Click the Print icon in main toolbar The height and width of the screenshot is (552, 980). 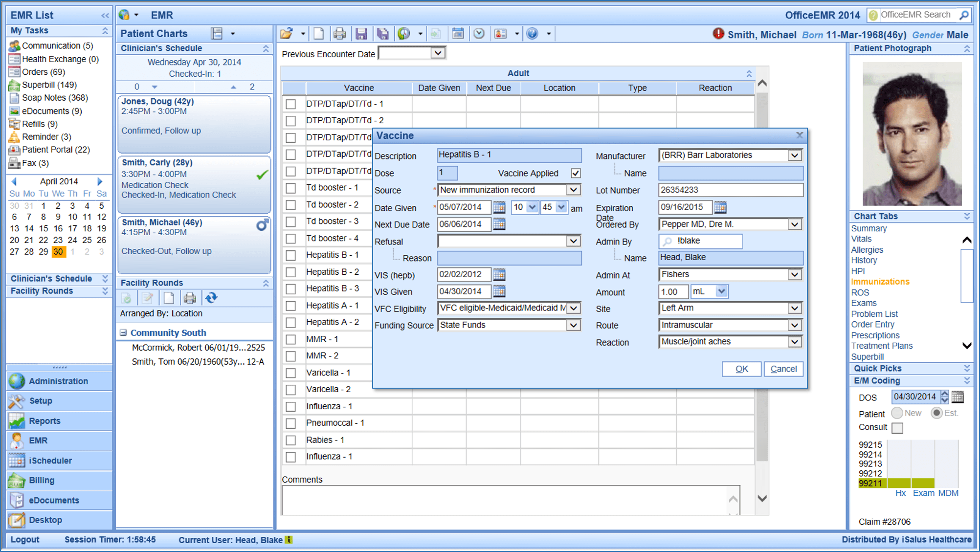click(x=339, y=34)
